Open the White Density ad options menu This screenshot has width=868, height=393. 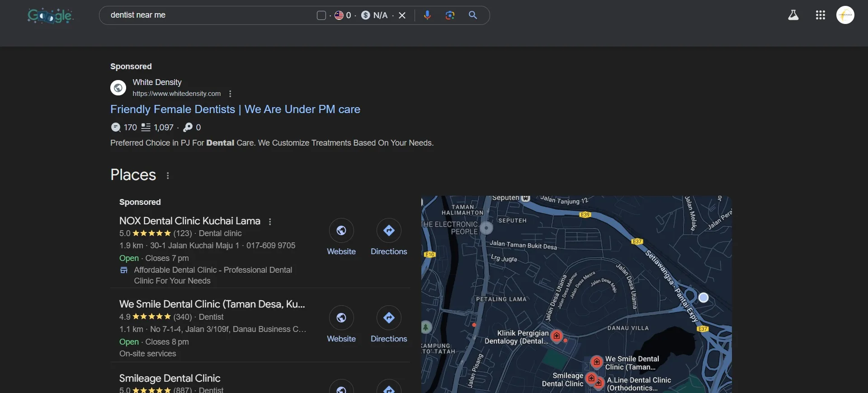tap(230, 94)
